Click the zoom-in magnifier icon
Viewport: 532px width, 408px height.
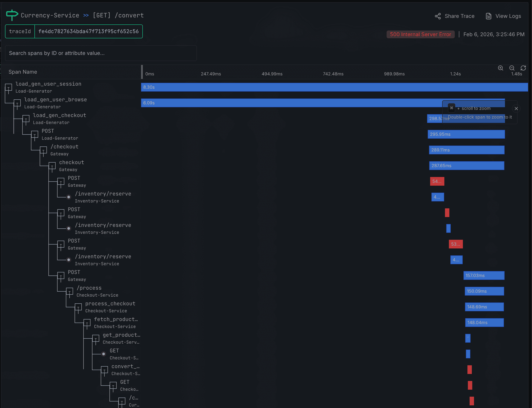[x=500, y=68]
